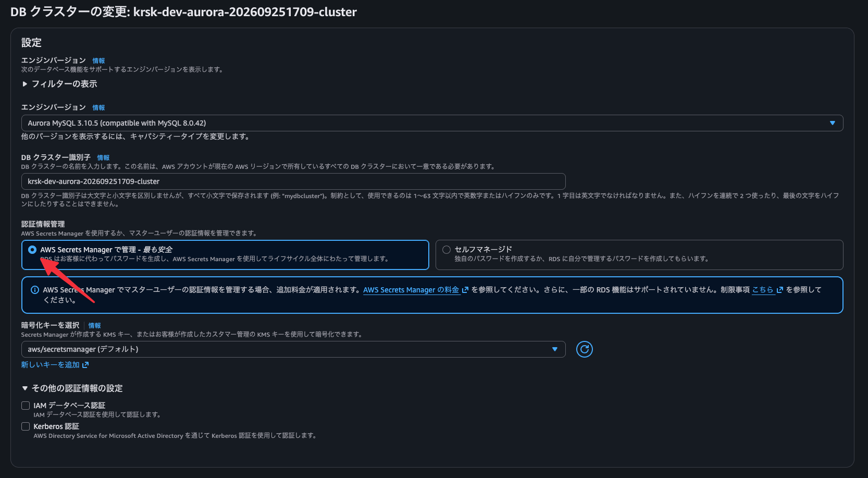Collapse その他の認証情報の設定 section
868x478 pixels.
pyautogui.click(x=72, y=388)
